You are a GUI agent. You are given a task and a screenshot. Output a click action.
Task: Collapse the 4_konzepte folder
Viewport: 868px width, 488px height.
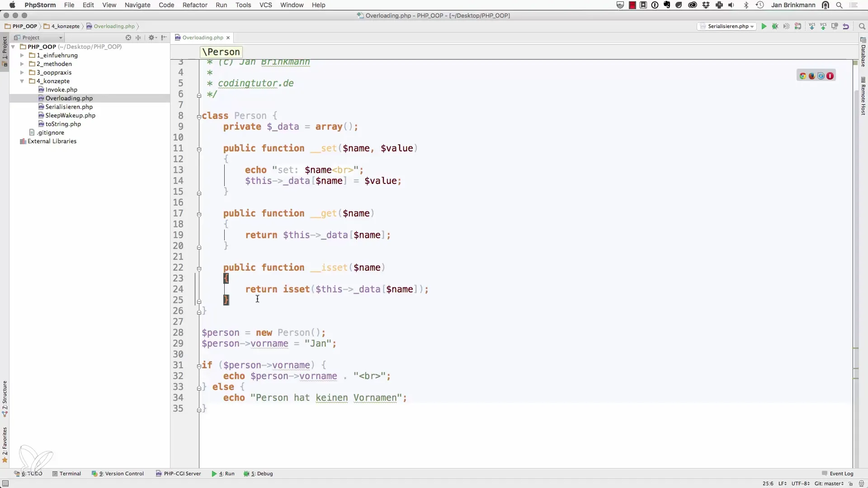pyautogui.click(x=22, y=81)
